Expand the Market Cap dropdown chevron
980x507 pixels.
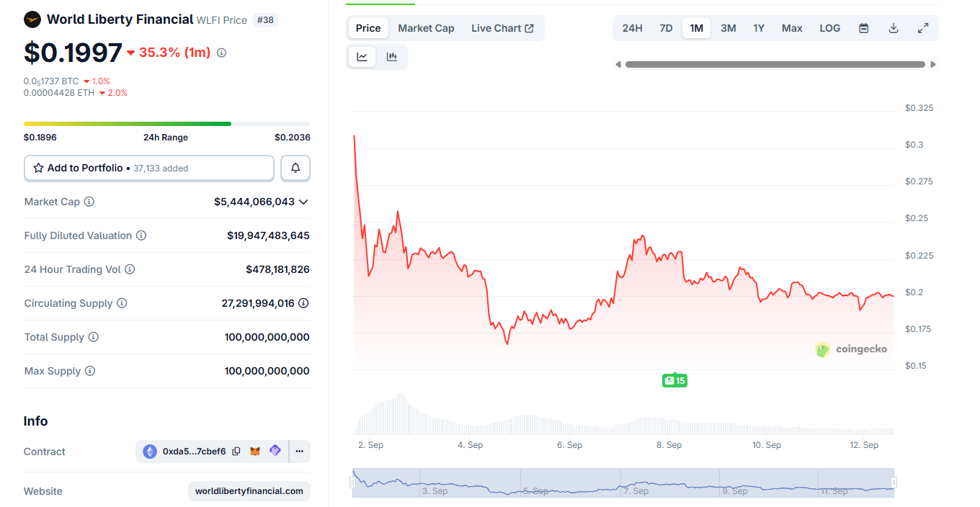[x=303, y=202]
